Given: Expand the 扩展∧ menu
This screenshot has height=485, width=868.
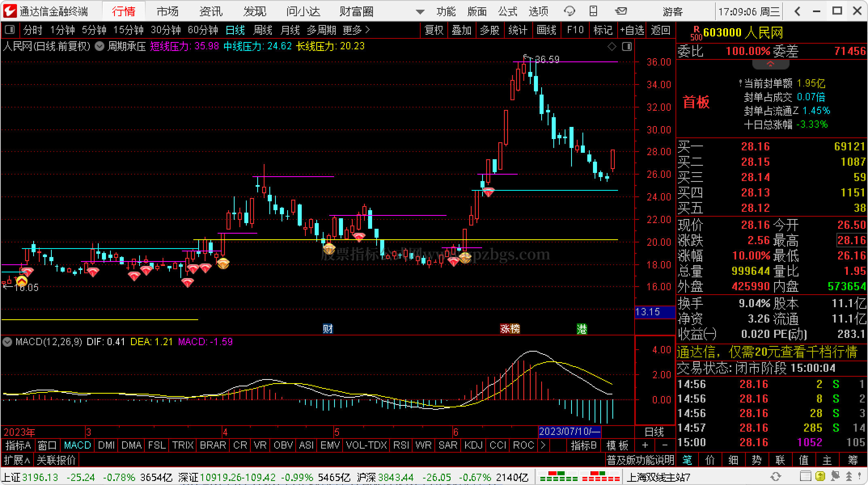Looking at the screenshot, I should click(17, 460).
